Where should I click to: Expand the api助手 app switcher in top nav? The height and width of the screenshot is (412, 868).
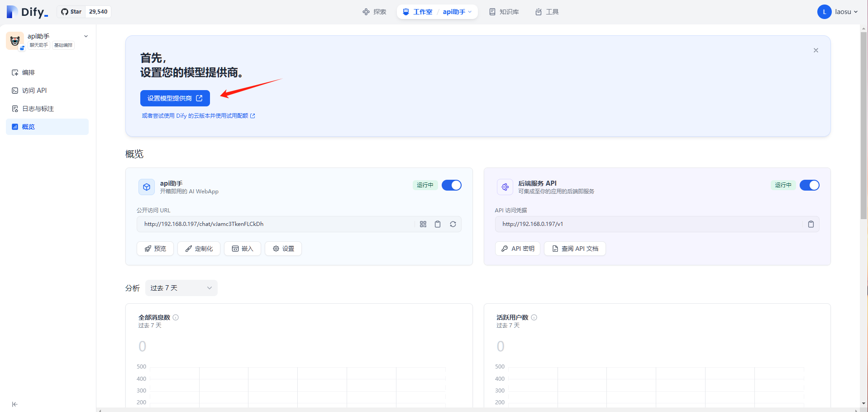[x=457, y=12]
